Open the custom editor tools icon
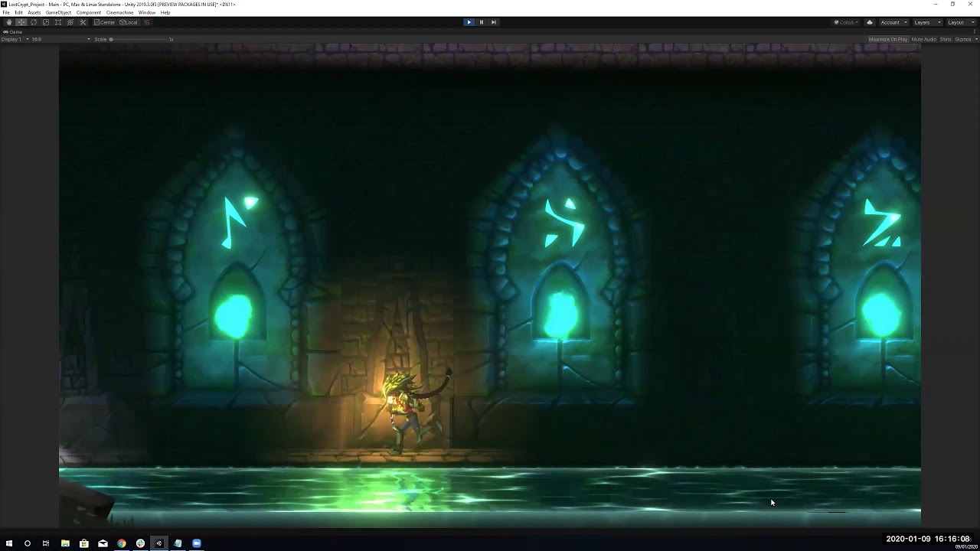 tap(83, 21)
